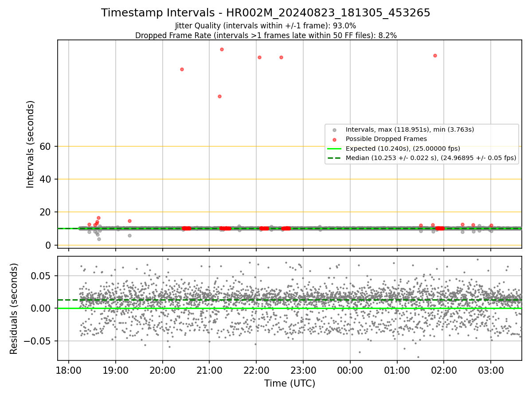Click the gray point below baseline near 19:20
This screenshot has height=399, width=532.
(129, 235)
